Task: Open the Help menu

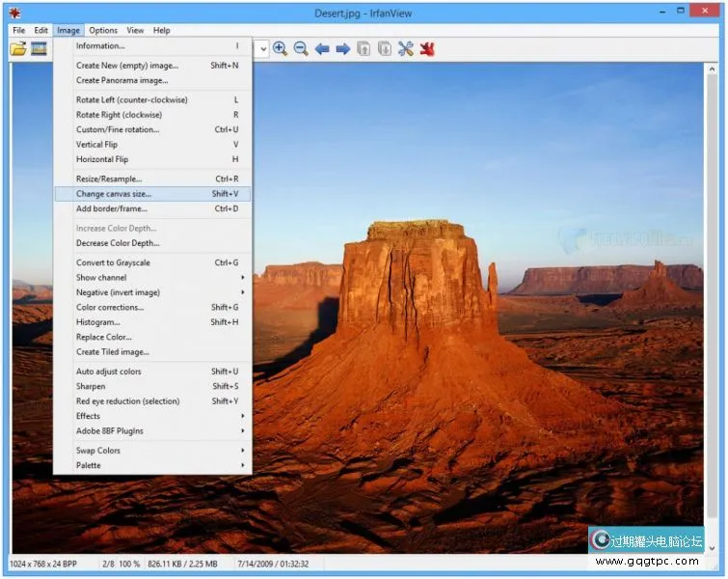Action: pyautogui.click(x=162, y=30)
